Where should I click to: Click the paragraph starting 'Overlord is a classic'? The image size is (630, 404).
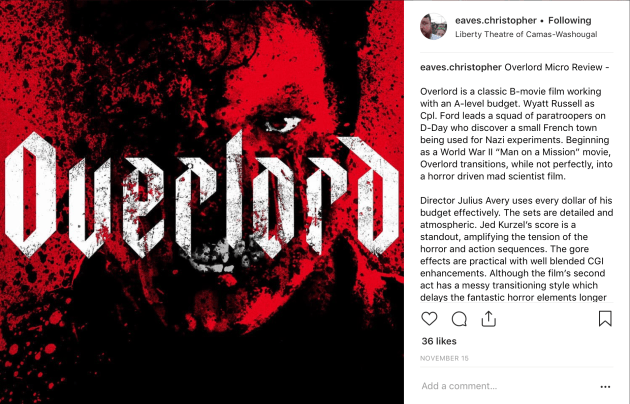(516, 134)
